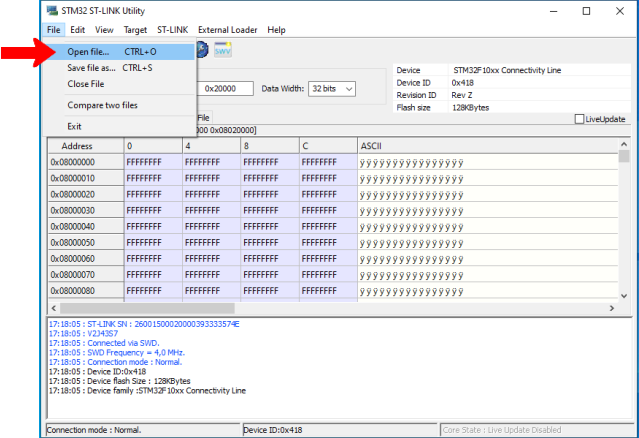Open the ST-LINK menu
Image resolution: width=639 pixels, height=438 pixels.
pyautogui.click(x=174, y=30)
